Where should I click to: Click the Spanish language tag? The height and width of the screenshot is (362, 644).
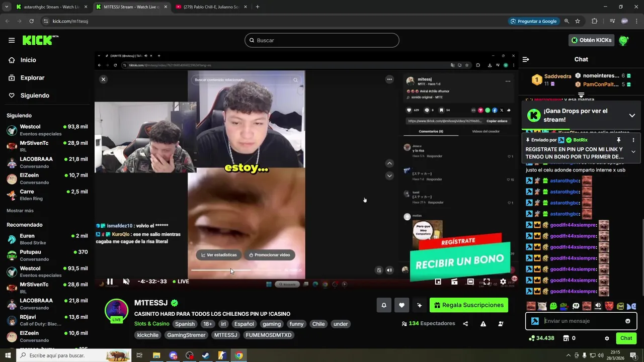(185, 324)
